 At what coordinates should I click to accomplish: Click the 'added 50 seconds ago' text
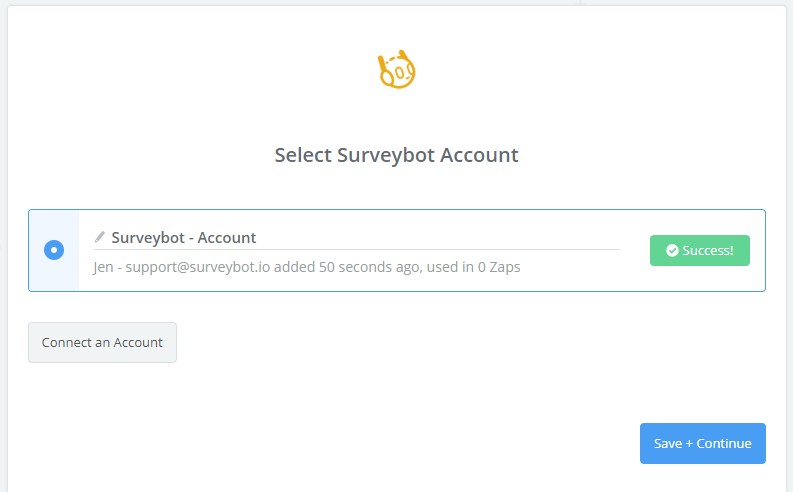pyautogui.click(x=347, y=266)
